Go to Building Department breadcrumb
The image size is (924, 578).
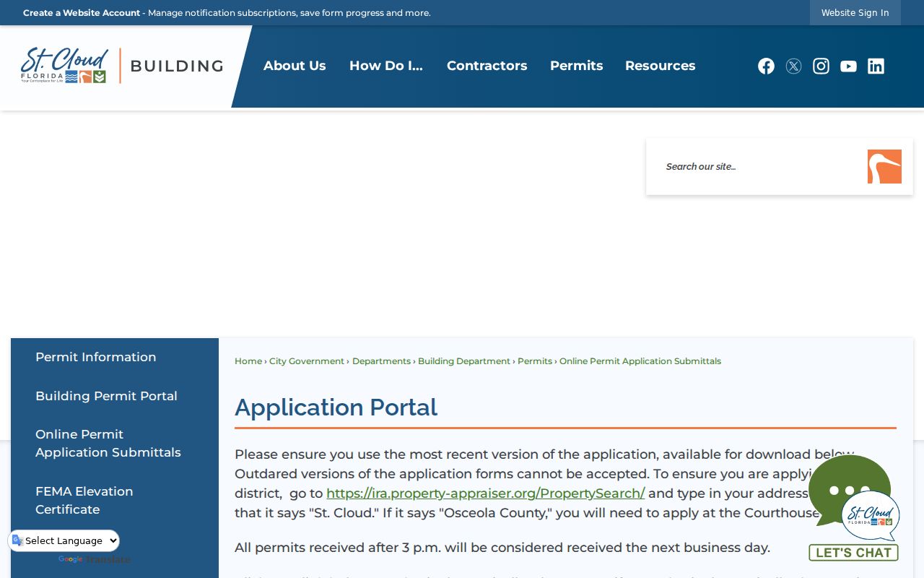(x=464, y=361)
